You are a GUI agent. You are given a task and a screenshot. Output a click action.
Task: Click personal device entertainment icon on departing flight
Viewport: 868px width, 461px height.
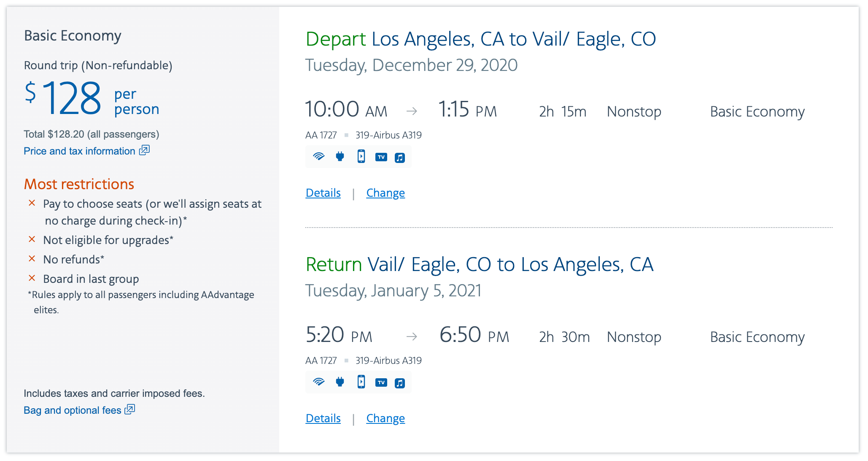click(x=361, y=157)
